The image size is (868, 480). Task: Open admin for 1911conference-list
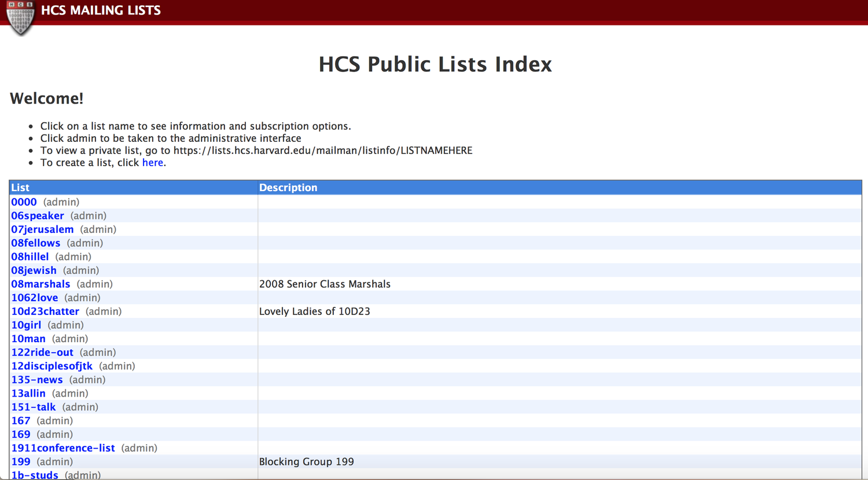[x=139, y=448]
